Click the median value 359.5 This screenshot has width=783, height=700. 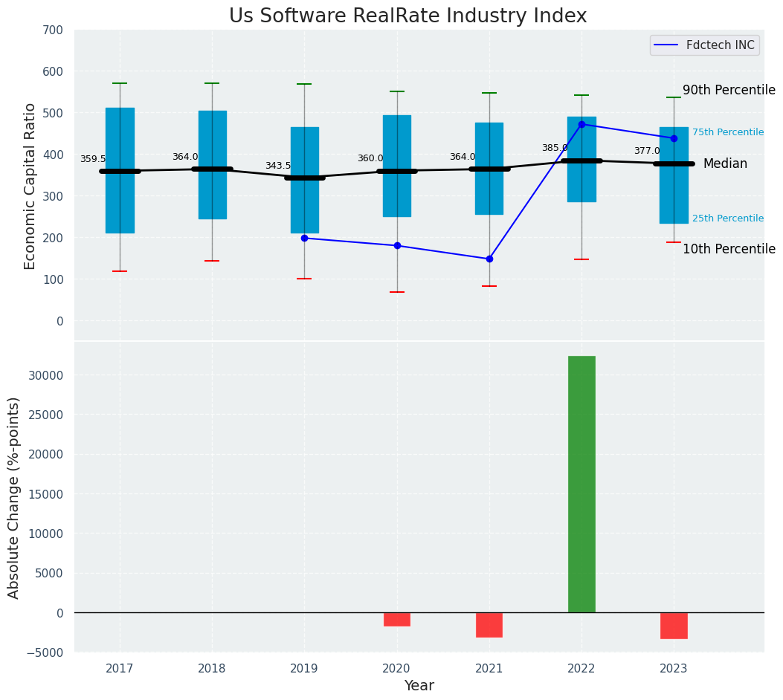point(93,159)
